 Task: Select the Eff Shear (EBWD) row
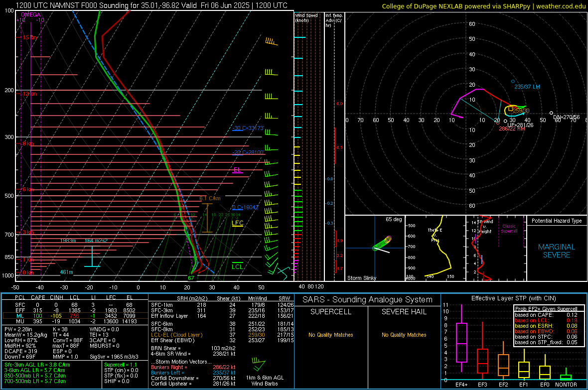point(222,341)
